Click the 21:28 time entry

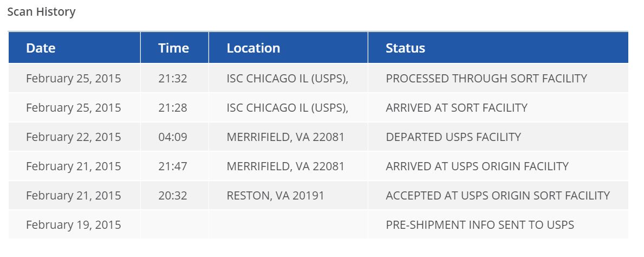click(172, 108)
